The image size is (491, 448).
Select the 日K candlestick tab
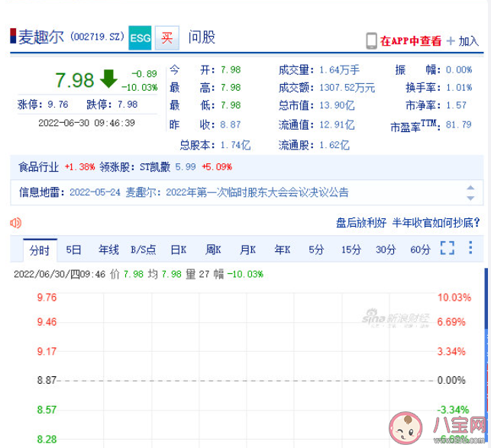179,249
